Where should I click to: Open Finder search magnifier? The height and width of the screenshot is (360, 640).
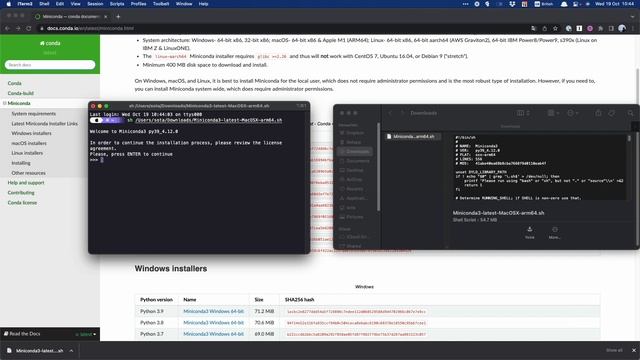[x=631, y=113]
